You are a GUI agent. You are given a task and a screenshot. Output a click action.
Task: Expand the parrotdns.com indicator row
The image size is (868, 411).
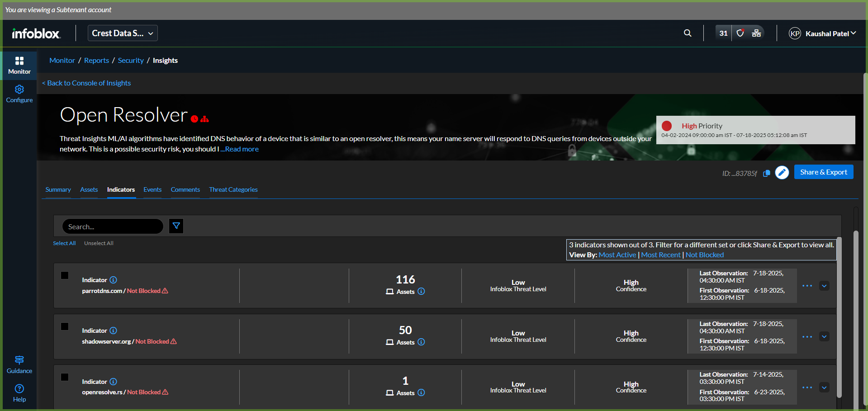coord(824,286)
